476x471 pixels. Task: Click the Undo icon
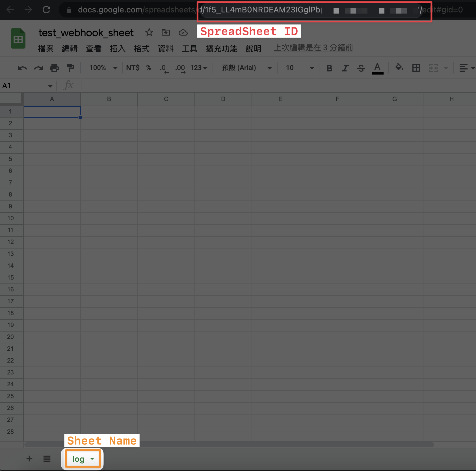(x=22, y=68)
